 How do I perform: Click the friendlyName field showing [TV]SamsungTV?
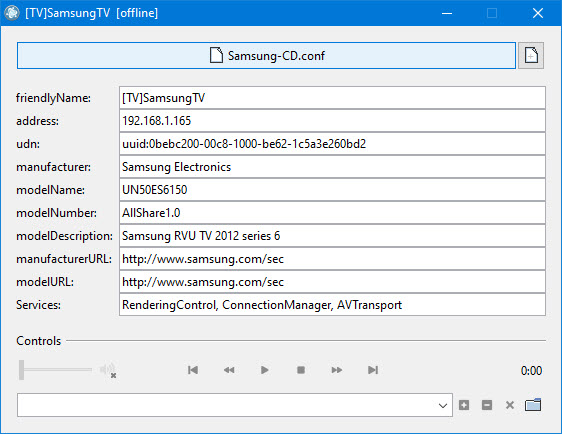tap(332, 98)
